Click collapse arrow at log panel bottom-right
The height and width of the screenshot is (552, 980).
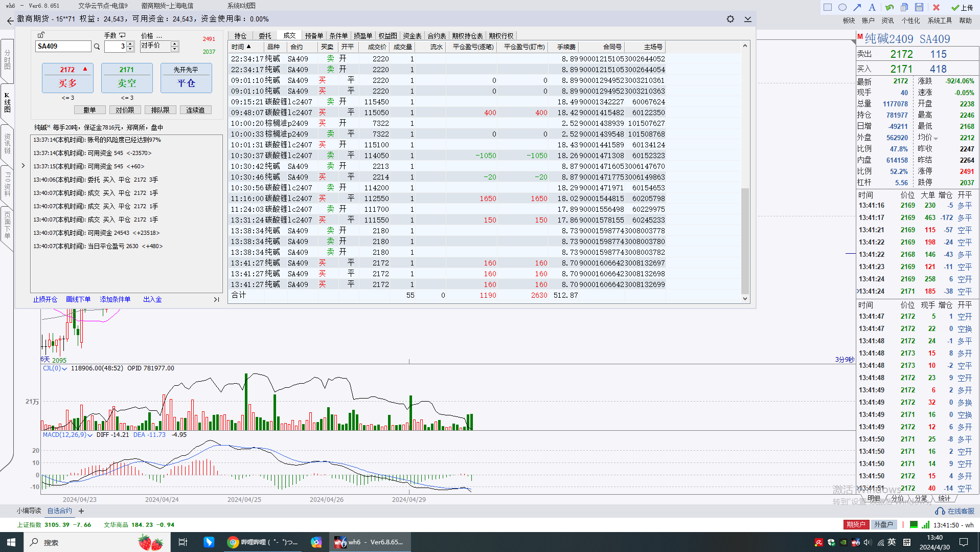[x=216, y=300]
